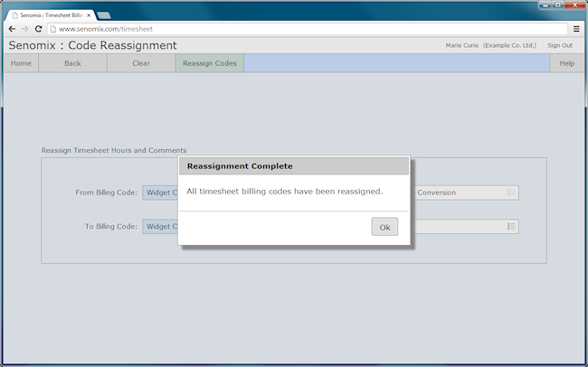Open list icon in Conversion field

tap(511, 193)
